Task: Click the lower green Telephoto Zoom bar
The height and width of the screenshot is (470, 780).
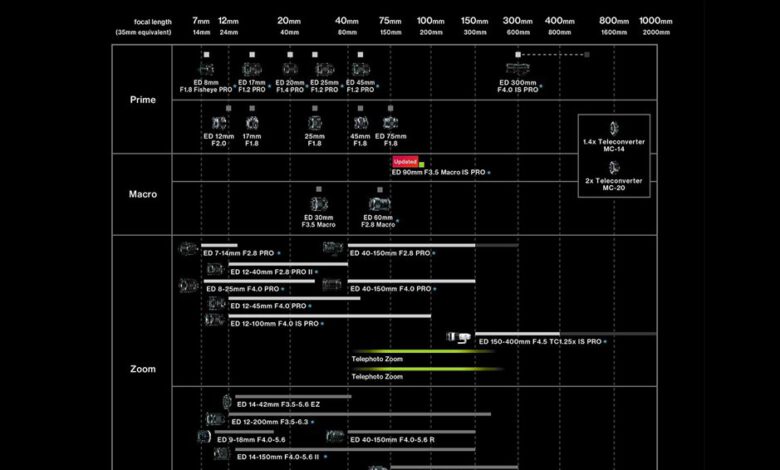Action: coord(428,369)
